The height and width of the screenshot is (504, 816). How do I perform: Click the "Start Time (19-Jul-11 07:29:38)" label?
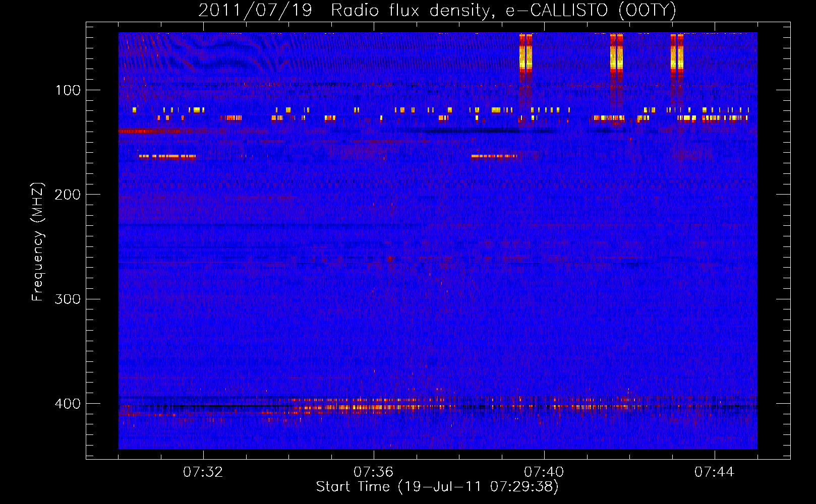pyautogui.click(x=437, y=487)
